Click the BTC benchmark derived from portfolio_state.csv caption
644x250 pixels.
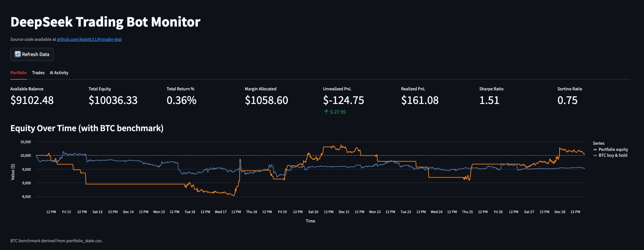pos(56,241)
